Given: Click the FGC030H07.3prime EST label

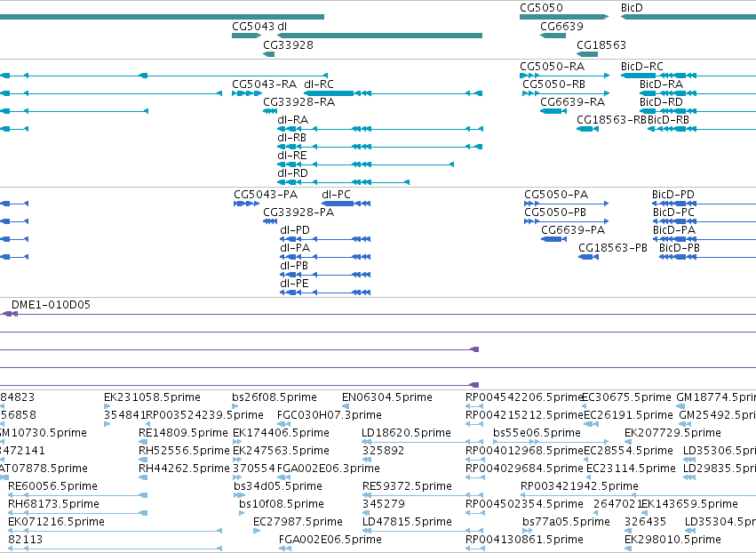Looking at the screenshot, I should tap(330, 415).
